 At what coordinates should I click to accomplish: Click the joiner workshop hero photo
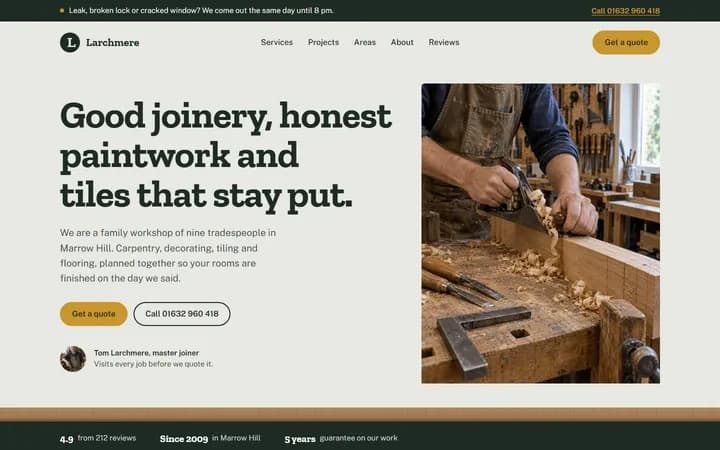coord(540,233)
